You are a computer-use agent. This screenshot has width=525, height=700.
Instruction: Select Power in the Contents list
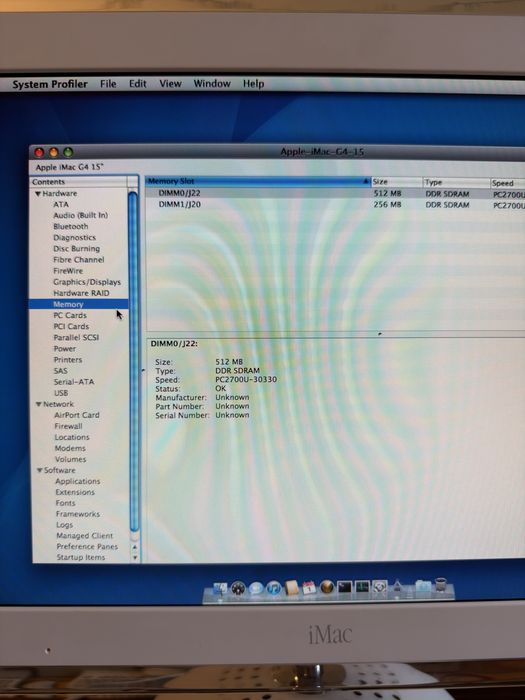(65, 349)
